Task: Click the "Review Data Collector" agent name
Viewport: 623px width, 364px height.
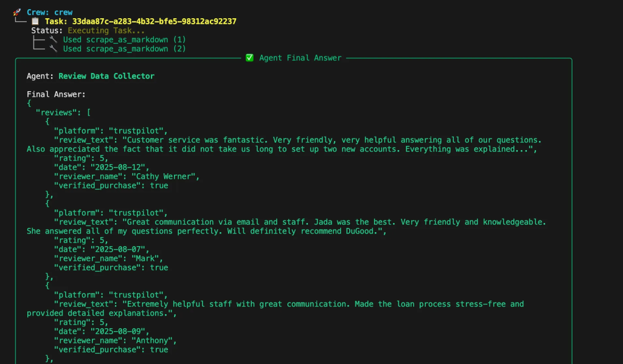Action: pos(106,76)
